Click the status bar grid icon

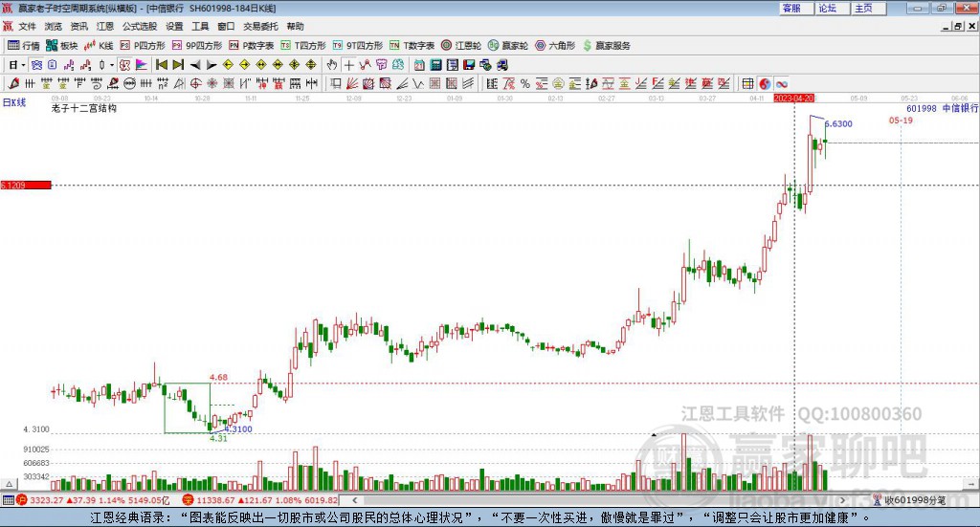(x=8, y=500)
